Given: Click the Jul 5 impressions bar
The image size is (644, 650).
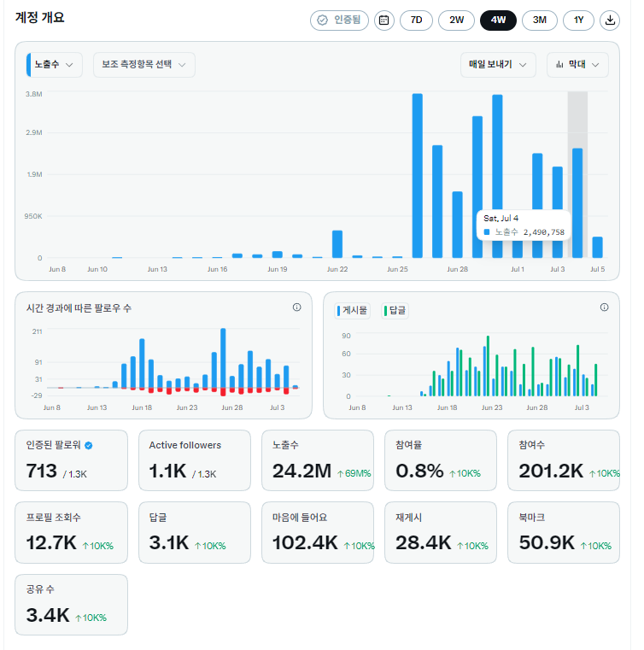Looking at the screenshot, I should click(x=597, y=248).
